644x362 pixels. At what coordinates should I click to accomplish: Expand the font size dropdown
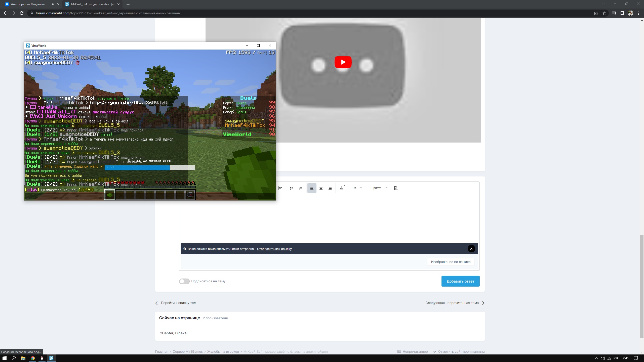[x=357, y=188]
